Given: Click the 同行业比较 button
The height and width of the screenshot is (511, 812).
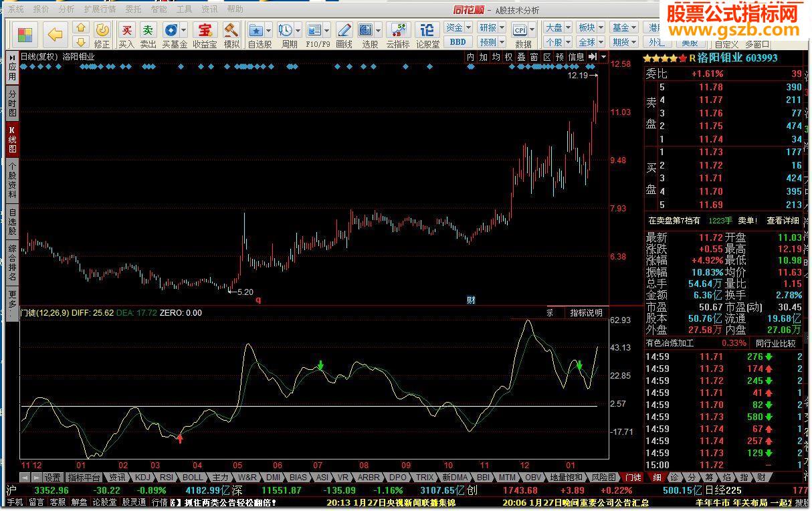Looking at the screenshot, I should pos(775,343).
